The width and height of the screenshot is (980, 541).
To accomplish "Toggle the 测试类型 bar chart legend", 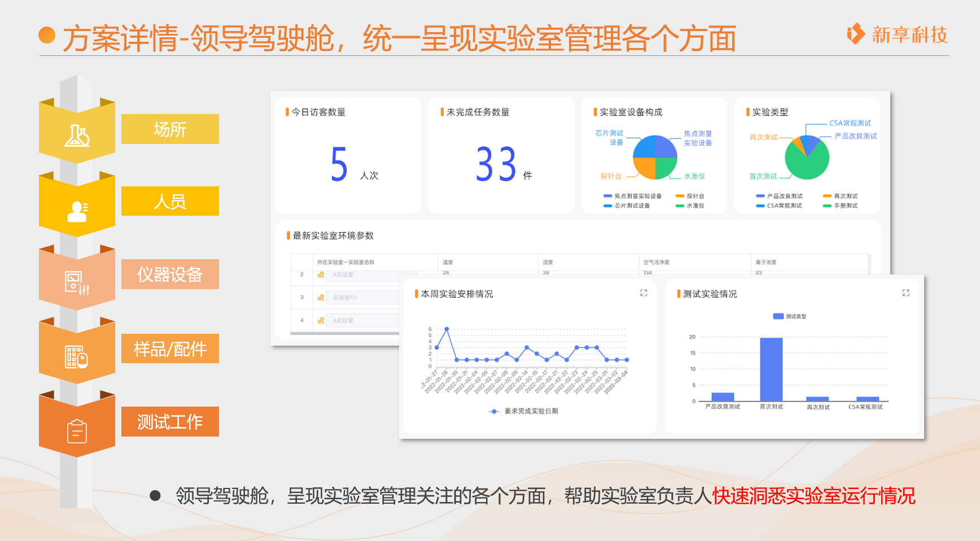I will point(790,316).
